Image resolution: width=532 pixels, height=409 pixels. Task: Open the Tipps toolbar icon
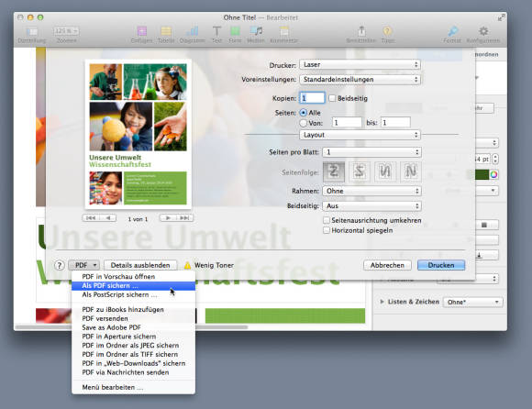(387, 31)
